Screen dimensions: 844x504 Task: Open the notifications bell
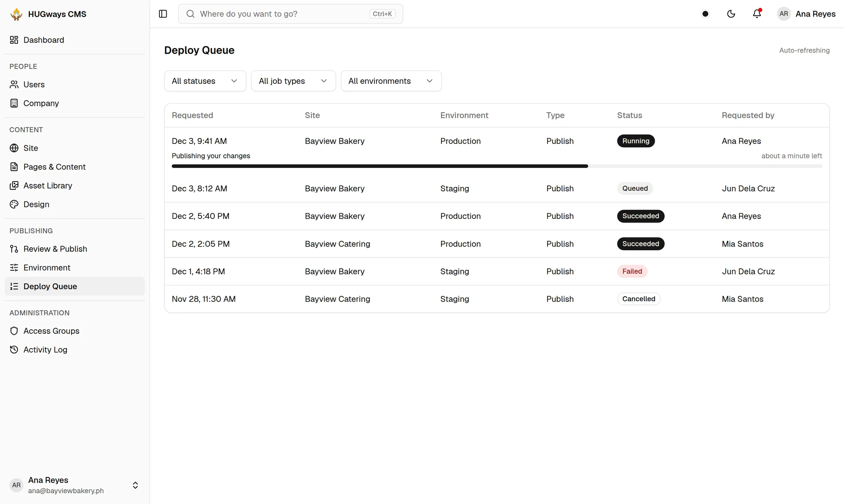point(757,14)
